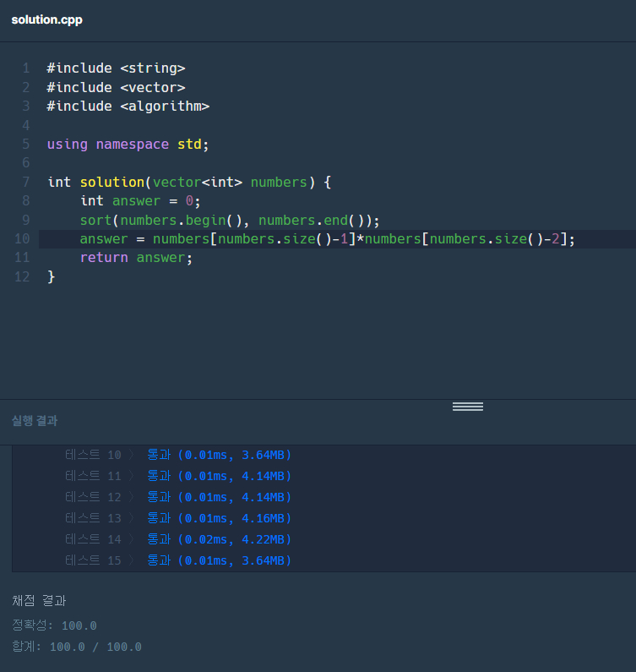The width and height of the screenshot is (636, 672).
Task: Click the 합계 100.0 / 100.0 total
Action: point(76,647)
